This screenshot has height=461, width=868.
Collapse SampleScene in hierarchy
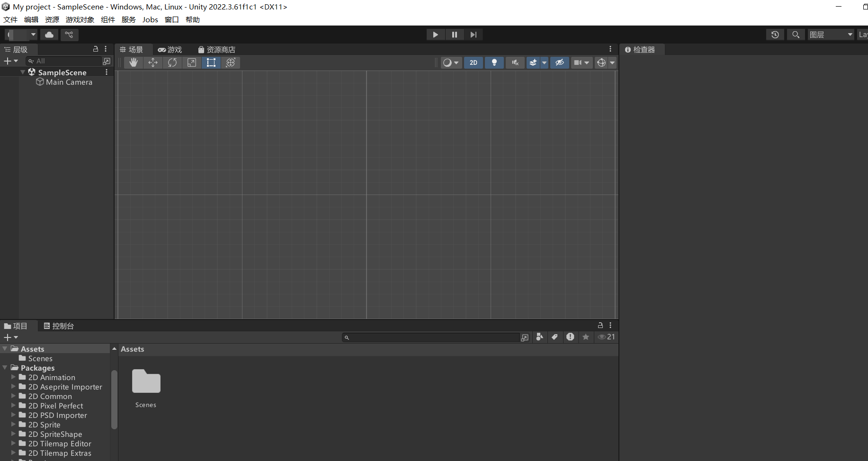(x=23, y=72)
